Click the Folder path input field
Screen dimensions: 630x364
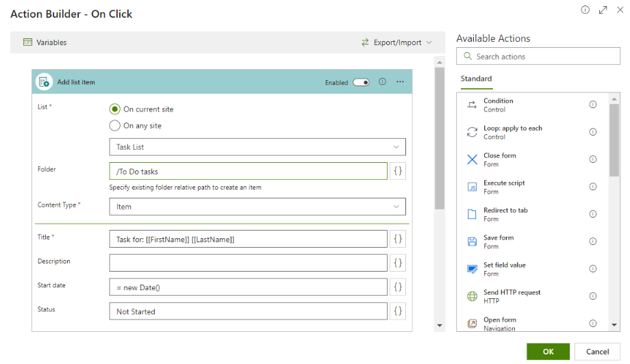tap(249, 171)
